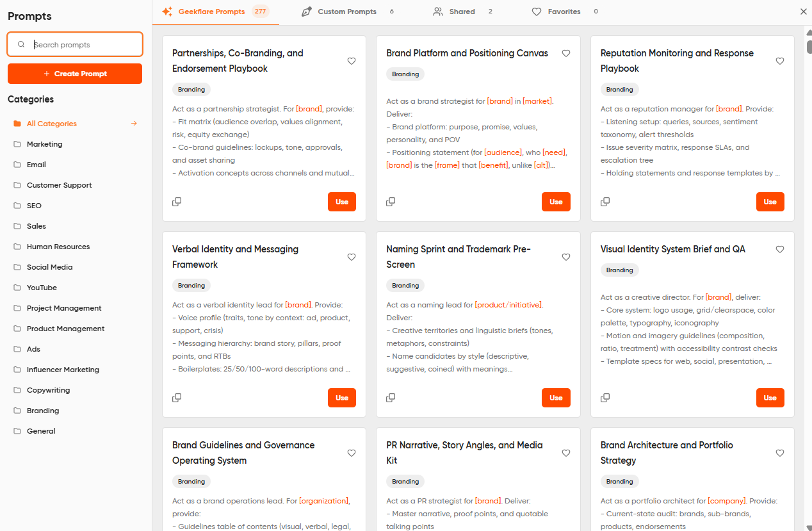The height and width of the screenshot is (531, 812).
Task: Click the All Categories arrow
Action: (134, 124)
